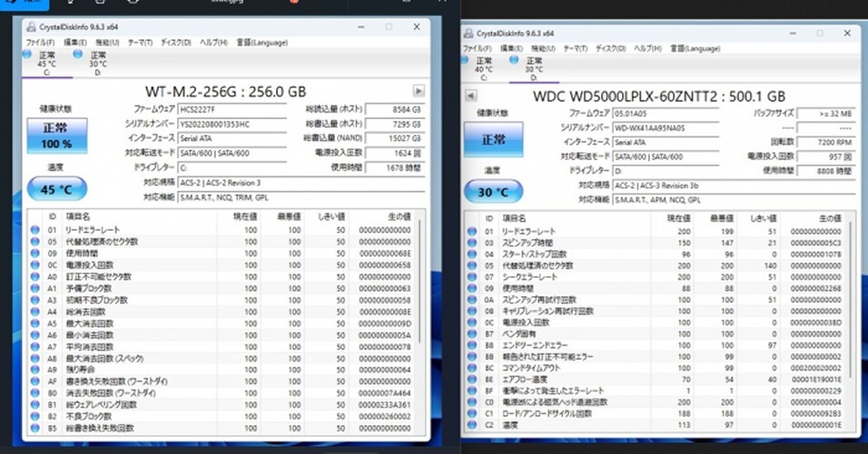
Task: Click status circle for 04 スタート/ストップ回数 row
Action: [x=471, y=254]
